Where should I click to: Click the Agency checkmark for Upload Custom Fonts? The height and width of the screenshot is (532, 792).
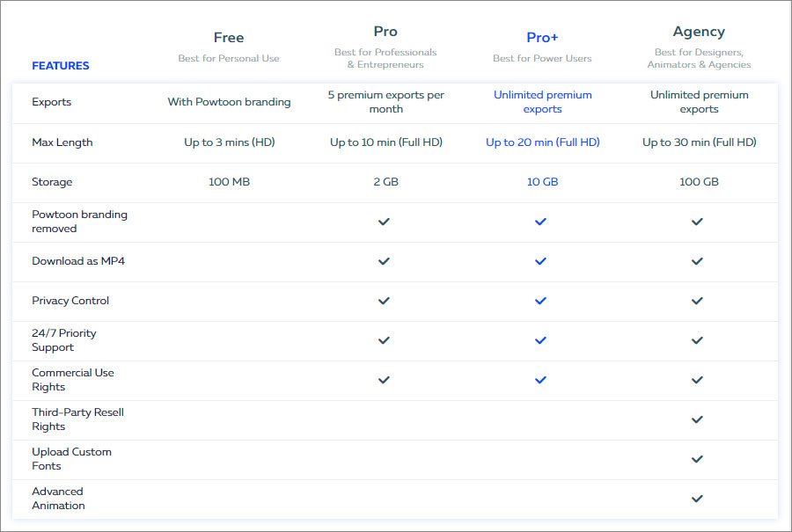point(697,459)
